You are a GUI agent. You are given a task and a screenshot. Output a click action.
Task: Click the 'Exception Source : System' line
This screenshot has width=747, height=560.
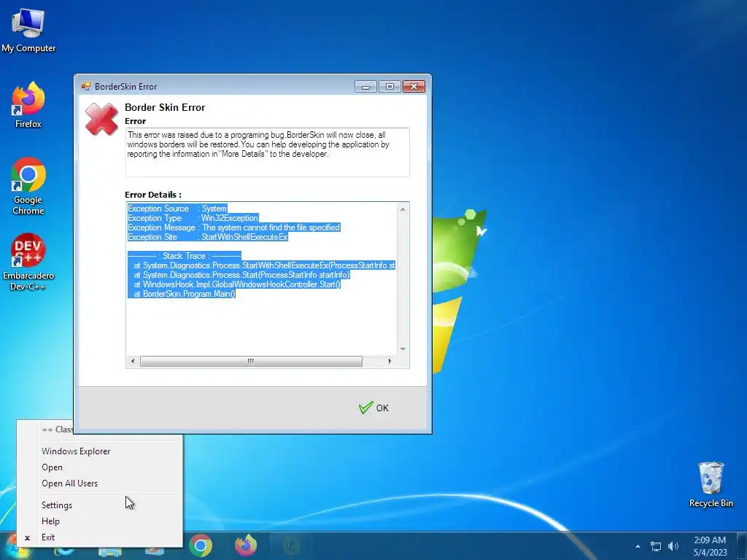[x=177, y=209]
